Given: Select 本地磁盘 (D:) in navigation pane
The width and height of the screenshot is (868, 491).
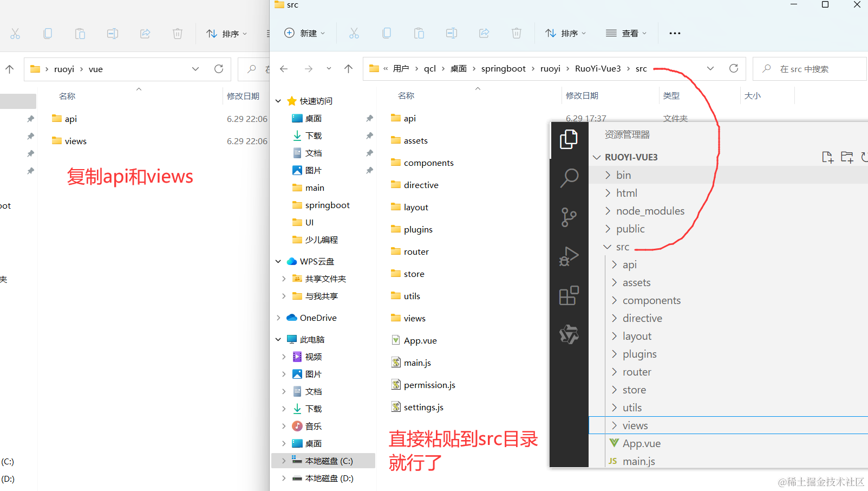Looking at the screenshot, I should tap(329, 479).
